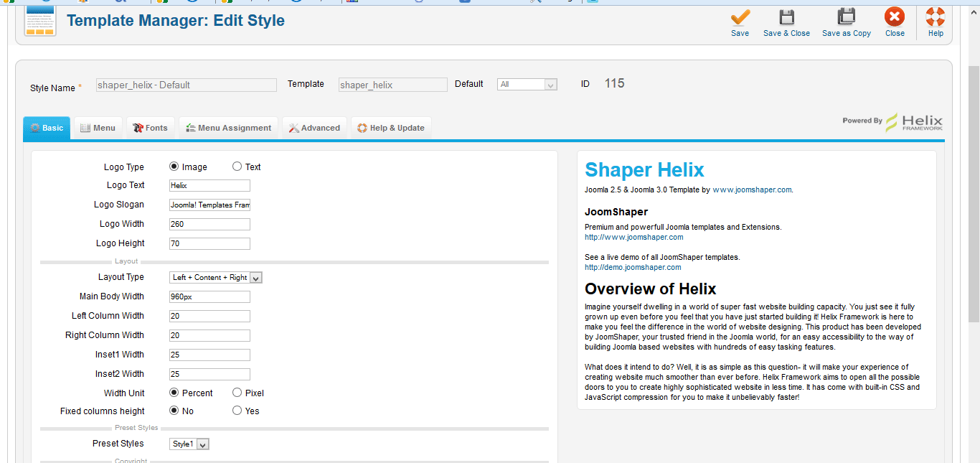Open the Default assignment dropdown

coord(527,85)
